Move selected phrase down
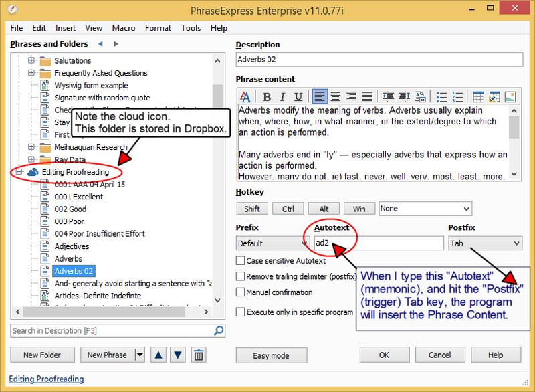The height and width of the screenshot is (392, 535). tap(177, 355)
